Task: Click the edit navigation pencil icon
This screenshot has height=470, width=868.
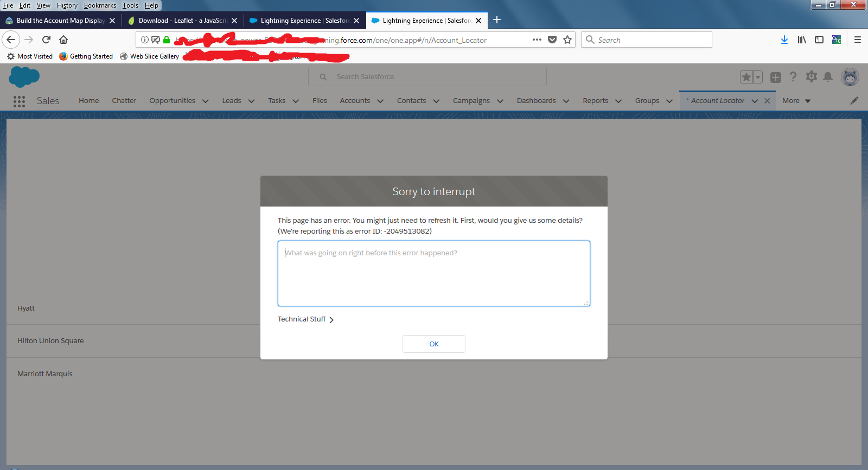Action: tap(854, 101)
